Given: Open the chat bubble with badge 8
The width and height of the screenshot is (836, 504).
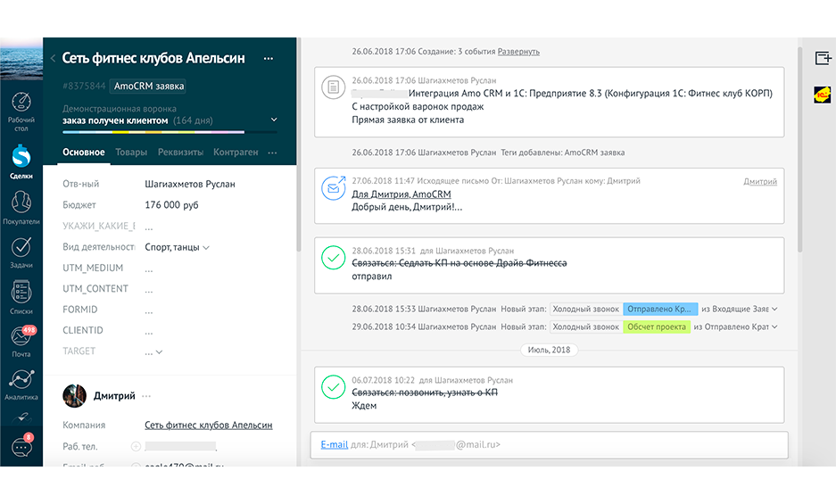Looking at the screenshot, I should click(x=22, y=446).
